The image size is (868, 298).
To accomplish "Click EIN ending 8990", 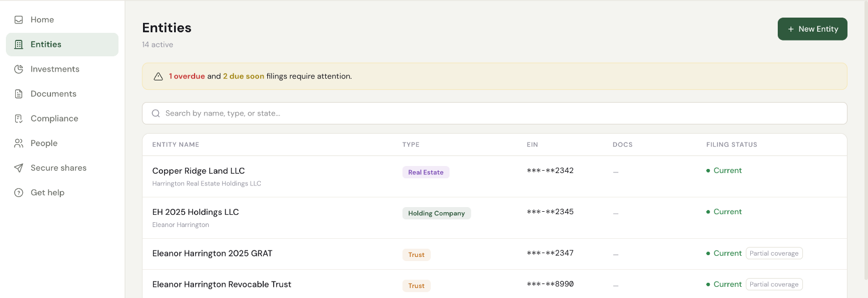I will 550,284.
